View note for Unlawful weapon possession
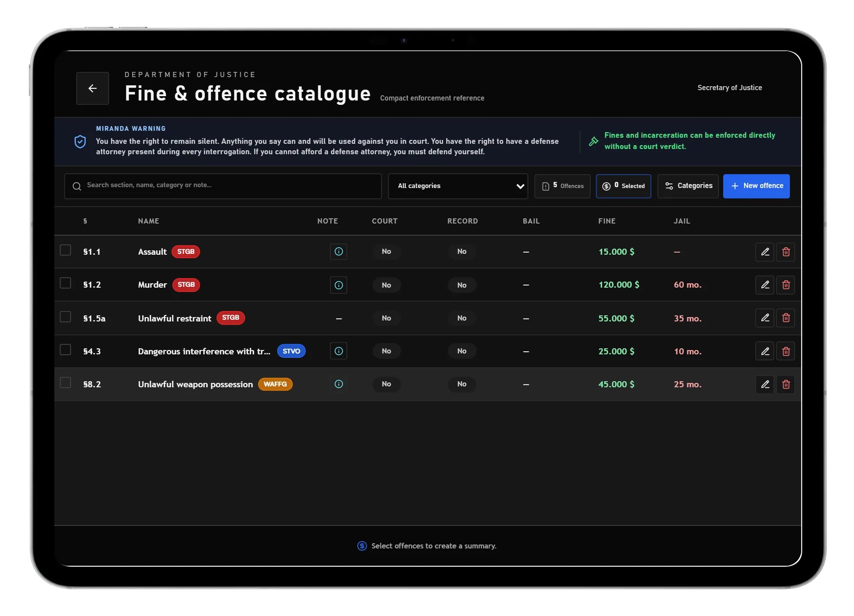 [x=339, y=384]
